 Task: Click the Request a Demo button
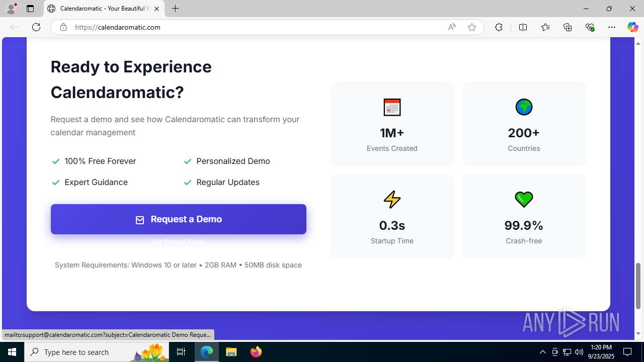pyautogui.click(x=178, y=219)
